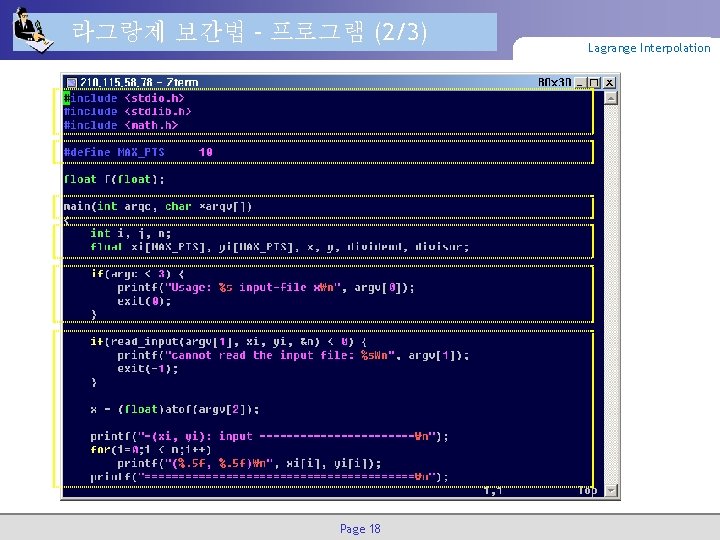The width and height of the screenshot is (720, 540).
Task: Click the '80x30' size label in title bar
Action: coord(555,83)
